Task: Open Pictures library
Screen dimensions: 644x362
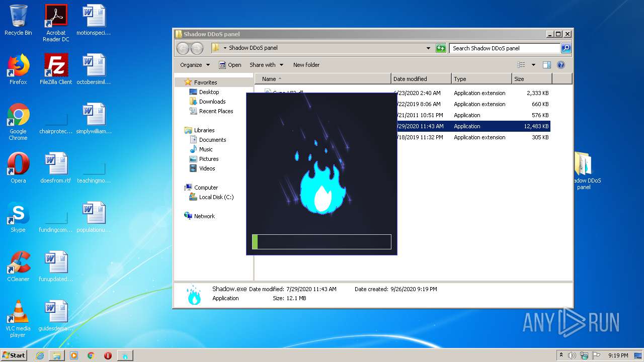Action: pos(209,159)
